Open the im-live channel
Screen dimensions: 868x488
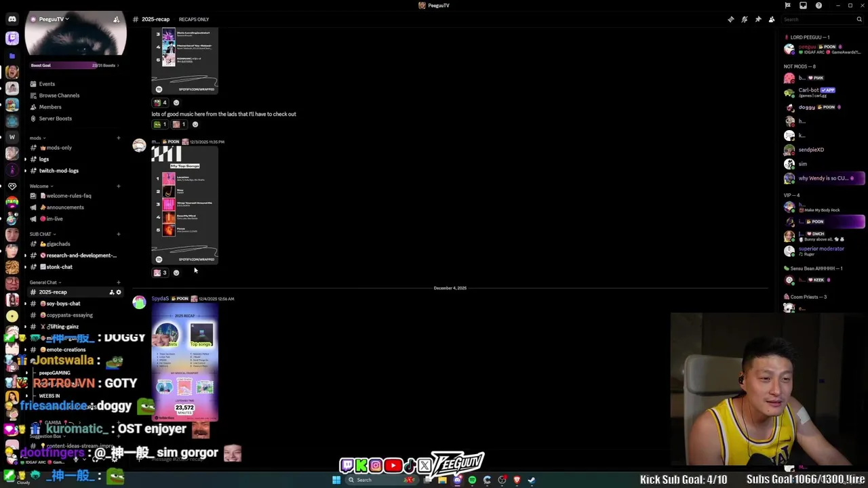pyautogui.click(x=54, y=219)
